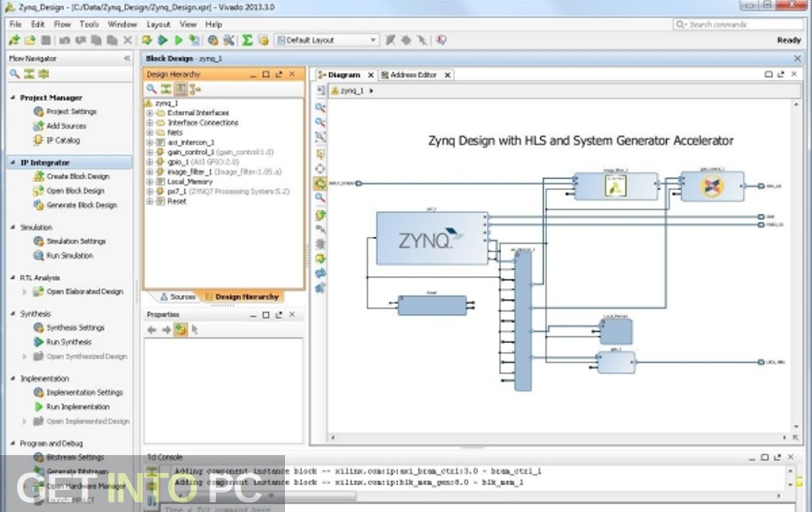Image resolution: width=812 pixels, height=512 pixels.
Task: Click the zynq_1 breadcrumb in diagram
Action: (x=352, y=91)
